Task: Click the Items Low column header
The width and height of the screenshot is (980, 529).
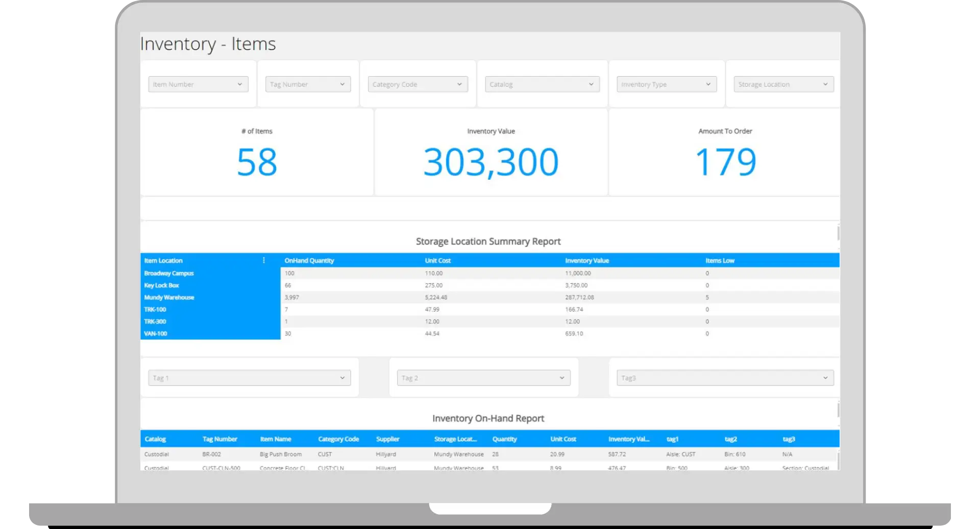Action: (720, 260)
